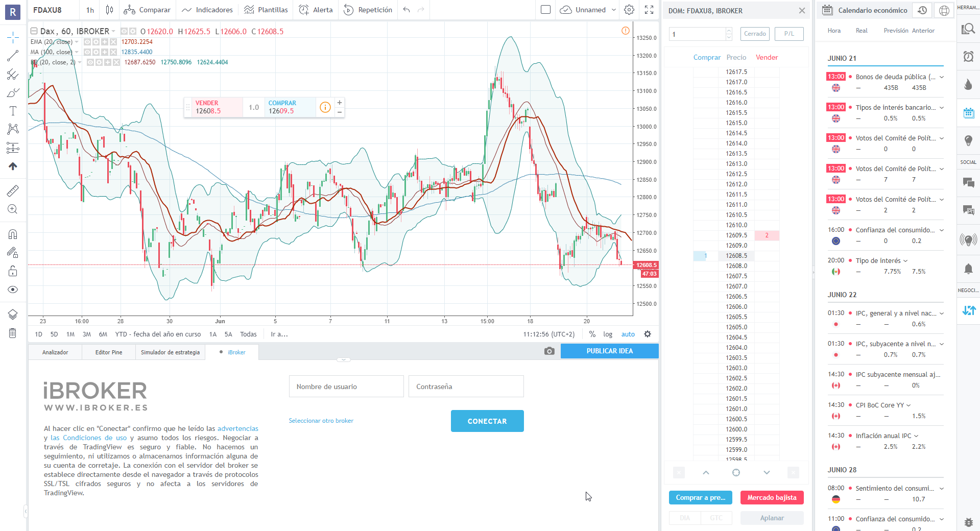Click the CONECTAR button

click(487, 421)
